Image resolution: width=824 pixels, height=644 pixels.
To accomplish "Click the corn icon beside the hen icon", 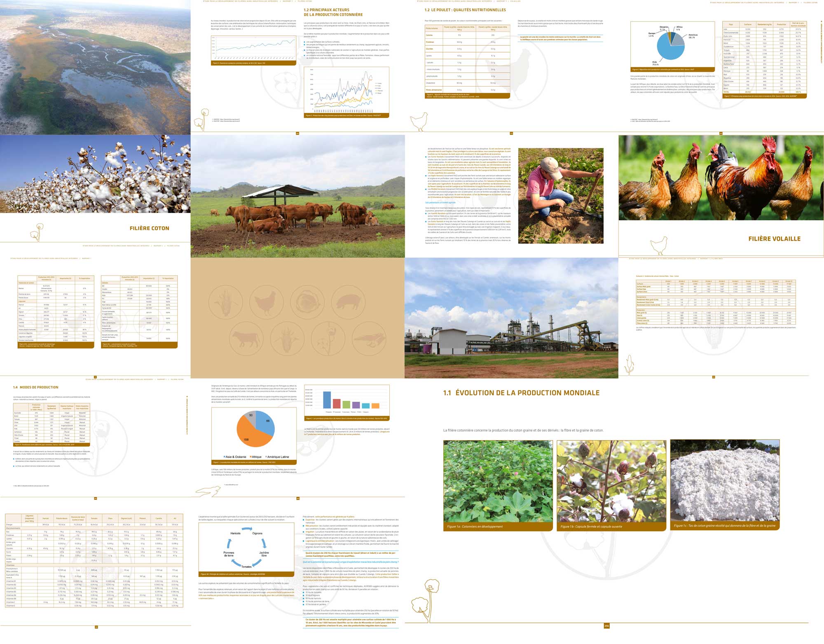I will 226,302.
